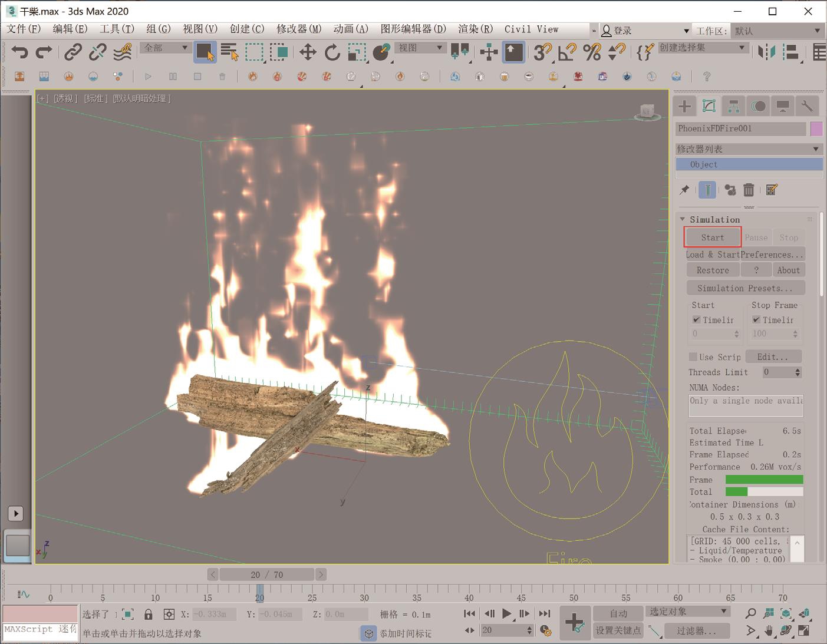Select the Move tool in toolbar
Screen dimensions: 827x644
coord(308,52)
